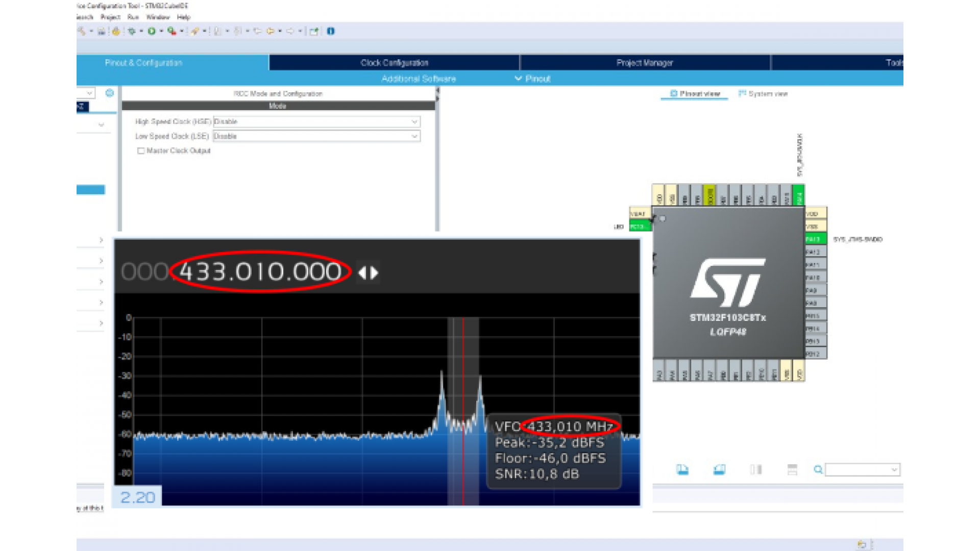The height and width of the screenshot is (551, 980).
Task: Open Low Speed Clock (LSE) dropdown
Action: (316, 136)
